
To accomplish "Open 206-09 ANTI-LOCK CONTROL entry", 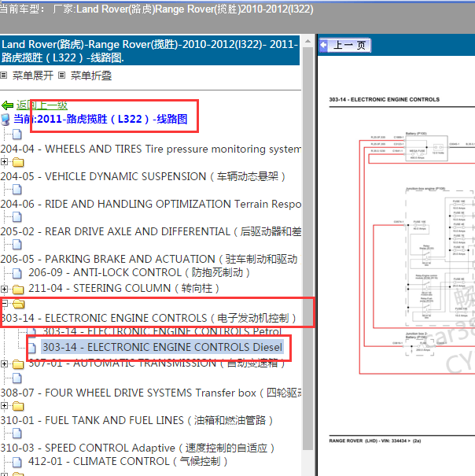I will pos(139,272).
